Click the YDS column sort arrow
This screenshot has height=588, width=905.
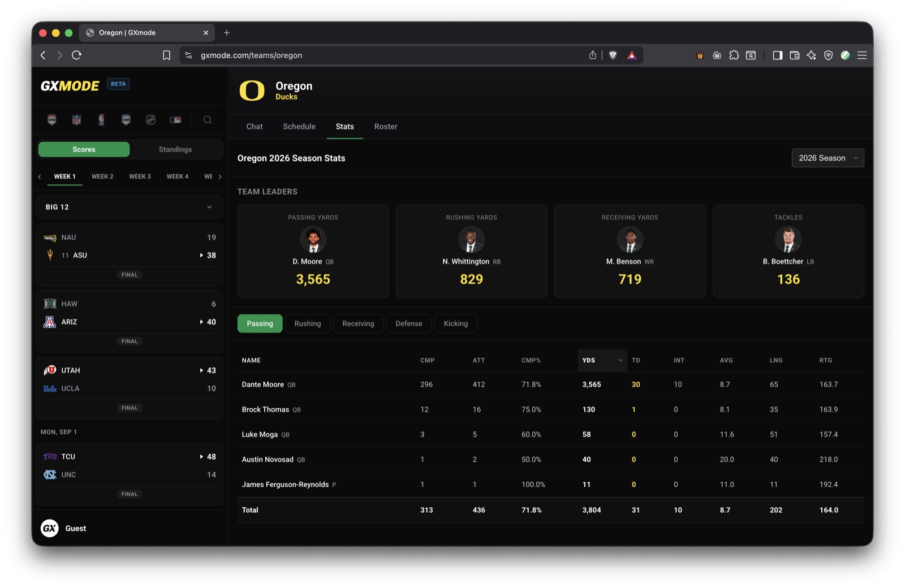[x=620, y=360]
